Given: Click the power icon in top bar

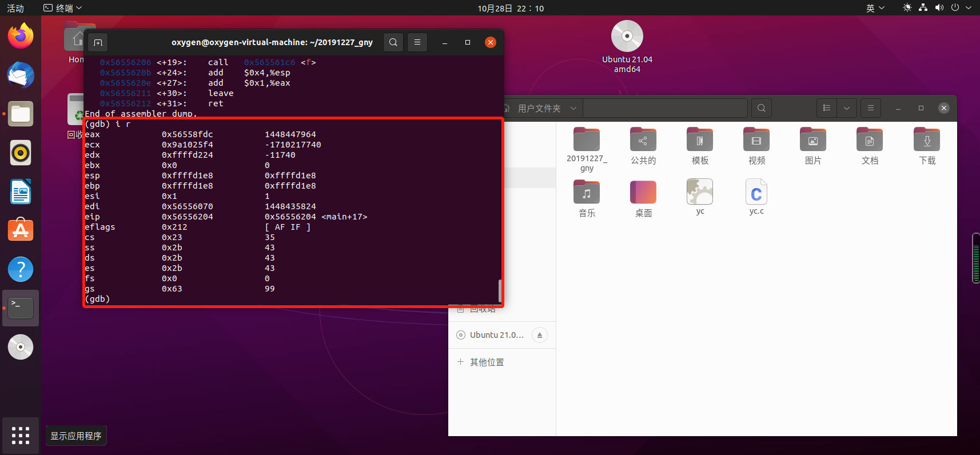Looking at the screenshot, I should pyautogui.click(x=955, y=8).
